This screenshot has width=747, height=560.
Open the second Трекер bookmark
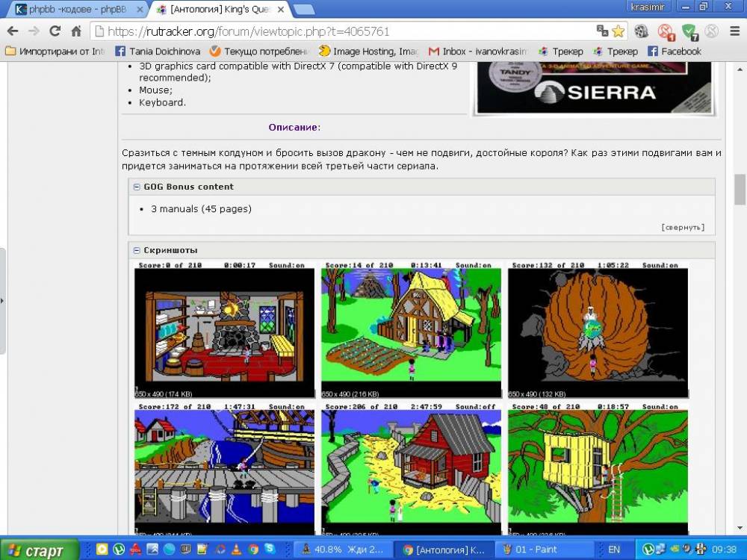click(x=616, y=51)
